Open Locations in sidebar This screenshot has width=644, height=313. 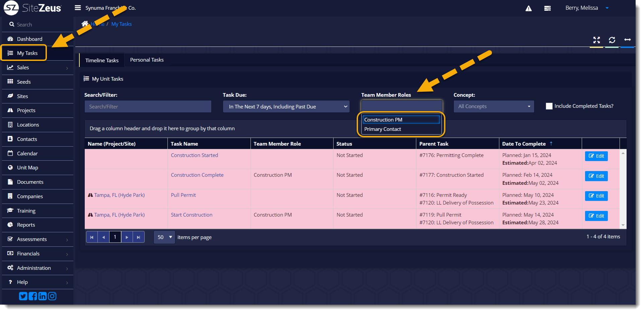(x=38, y=125)
